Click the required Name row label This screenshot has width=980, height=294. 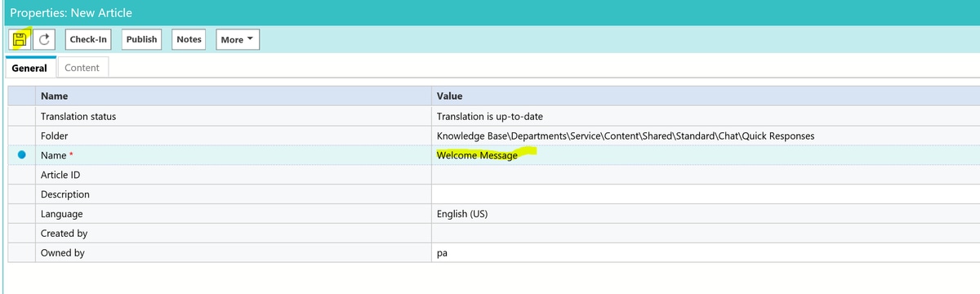[57, 155]
